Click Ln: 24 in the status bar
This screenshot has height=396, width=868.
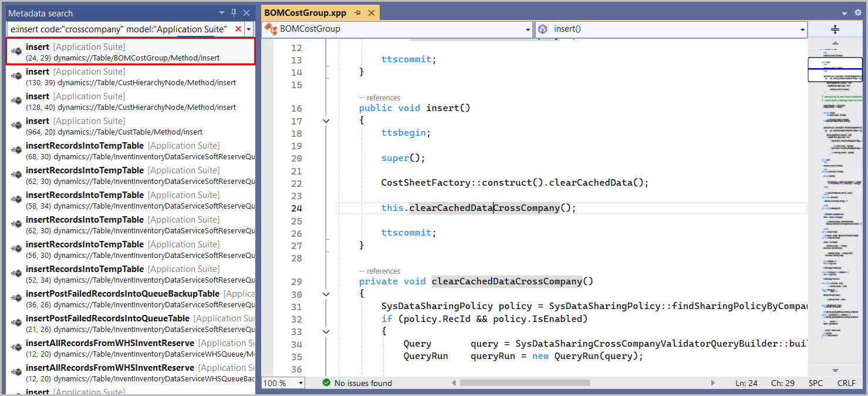click(x=746, y=382)
